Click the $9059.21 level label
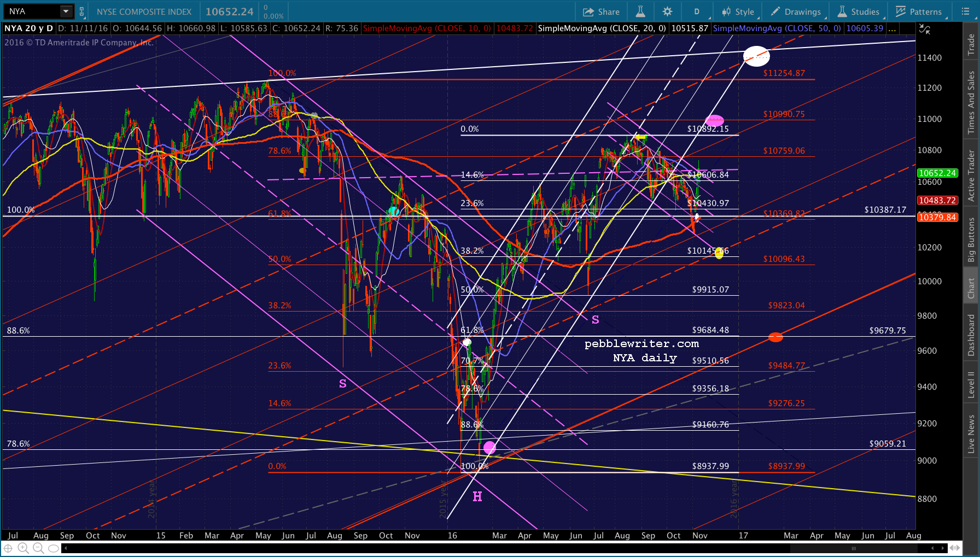The image size is (980, 557). (888, 444)
